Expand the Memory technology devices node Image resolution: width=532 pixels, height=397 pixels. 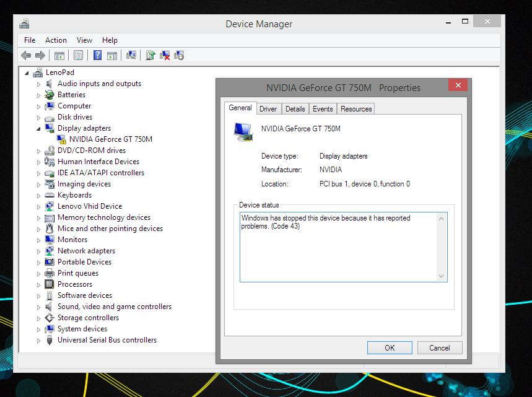tap(38, 217)
